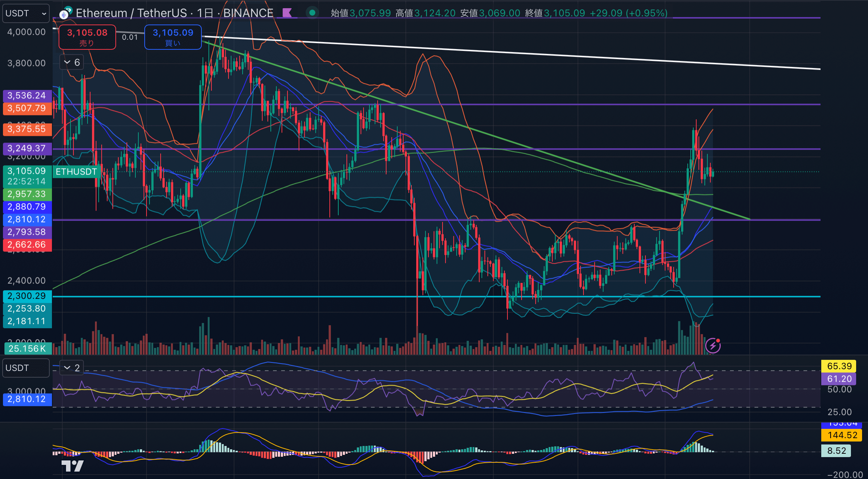Click the 50.00 RSI scale tick
Viewport: 868px width, 479px height.
[839, 390]
